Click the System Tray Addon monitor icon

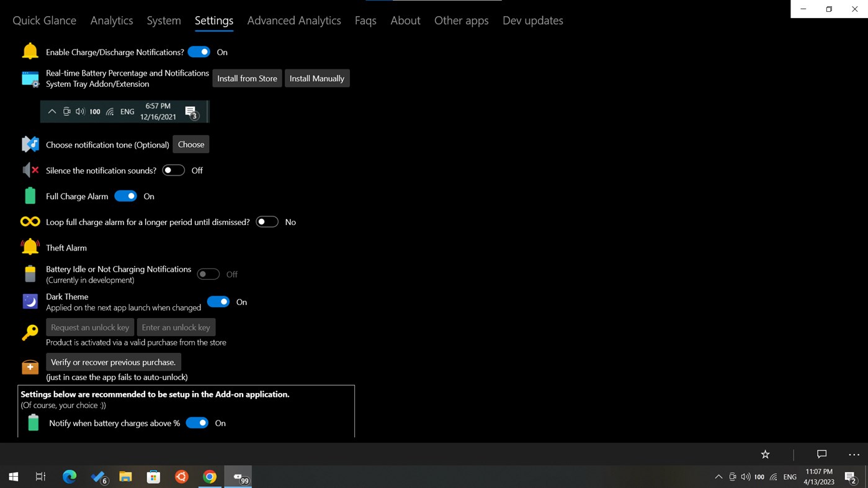click(x=30, y=78)
